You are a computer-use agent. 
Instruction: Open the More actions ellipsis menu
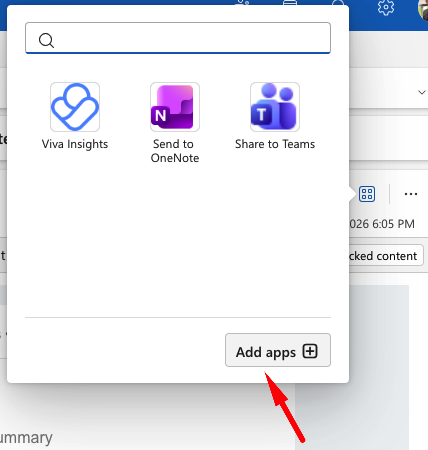click(411, 194)
